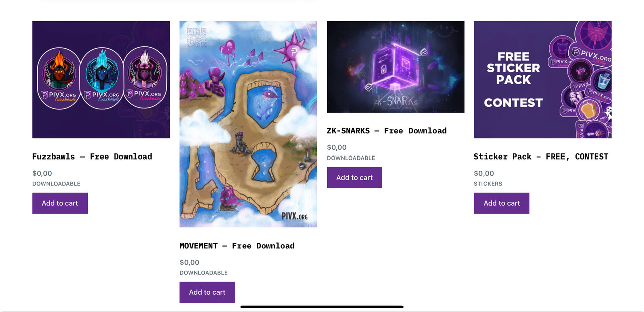Open the MOVEMENT map artwork image
The image size is (644, 312).
click(x=248, y=124)
